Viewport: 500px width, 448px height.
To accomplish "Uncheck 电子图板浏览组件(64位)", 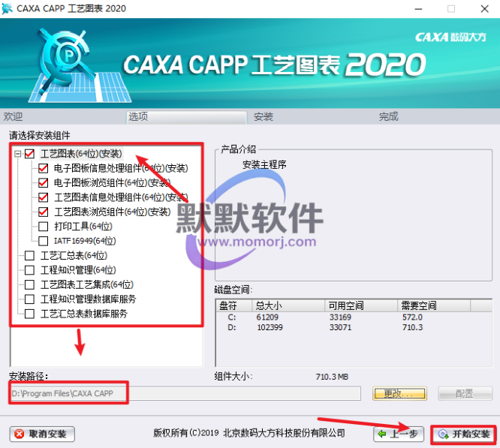I will 44,183.
